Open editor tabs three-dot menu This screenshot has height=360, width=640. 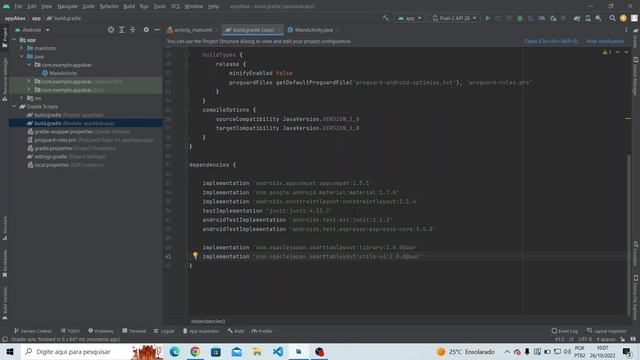tap(626, 30)
